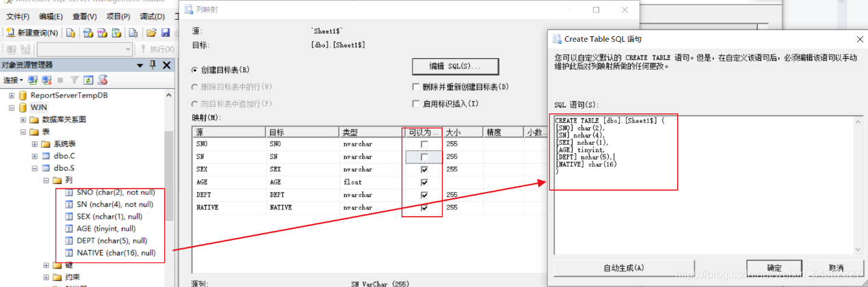The height and width of the screenshot is (287, 868).
Task: Click the Filter funnel icon
Action: coord(75,80)
